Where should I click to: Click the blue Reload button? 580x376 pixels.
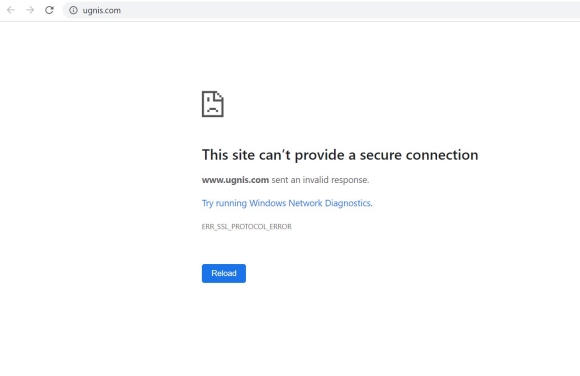[224, 273]
